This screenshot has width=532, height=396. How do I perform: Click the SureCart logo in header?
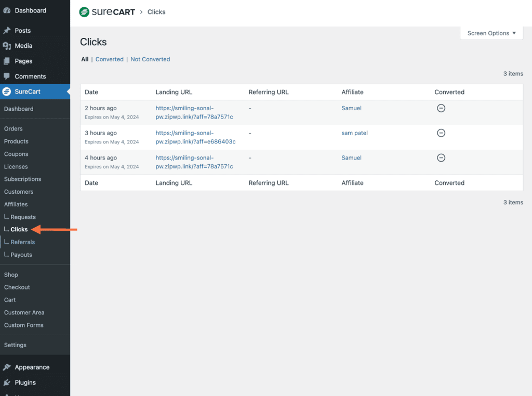pos(107,12)
